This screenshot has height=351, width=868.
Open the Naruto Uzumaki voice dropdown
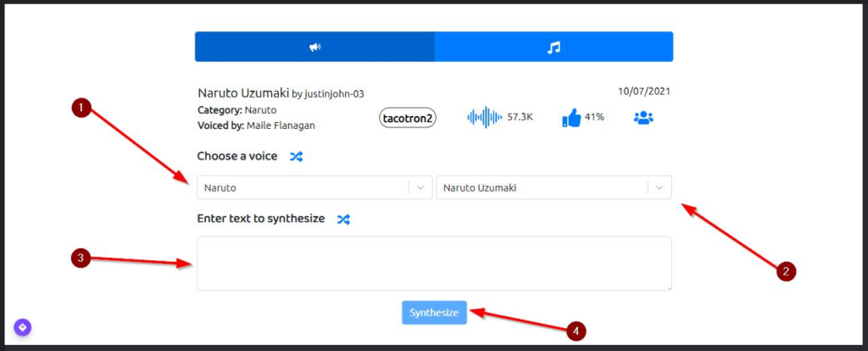[x=542, y=187]
